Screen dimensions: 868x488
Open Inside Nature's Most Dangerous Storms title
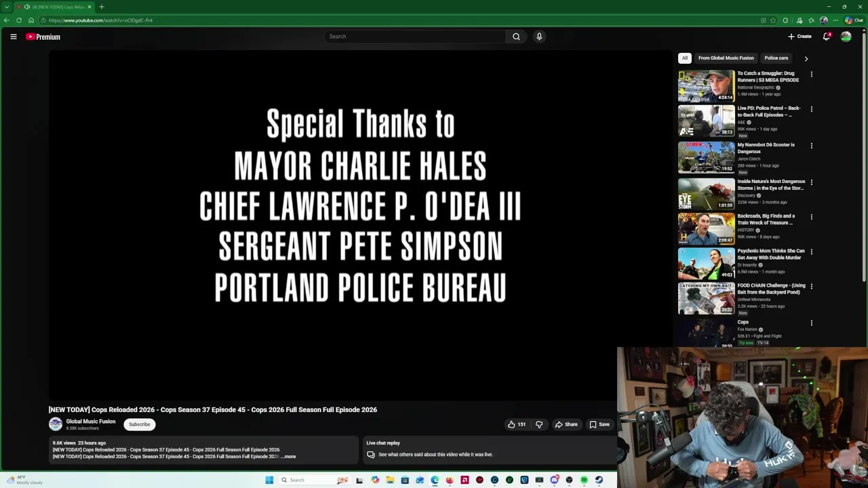pos(771,185)
